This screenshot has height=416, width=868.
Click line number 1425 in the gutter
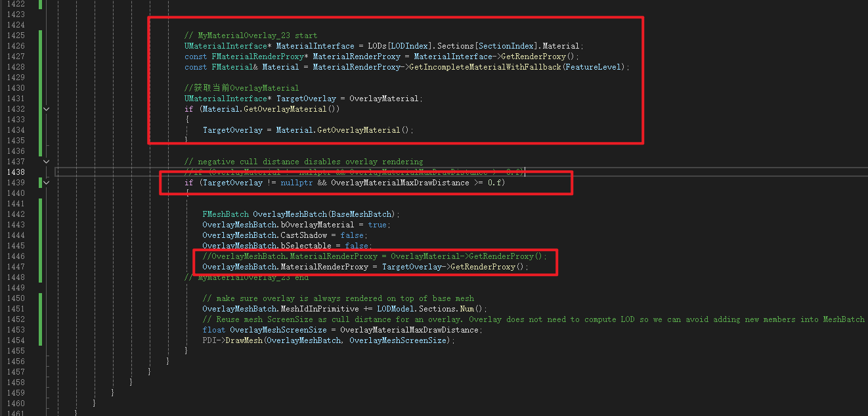14,35
